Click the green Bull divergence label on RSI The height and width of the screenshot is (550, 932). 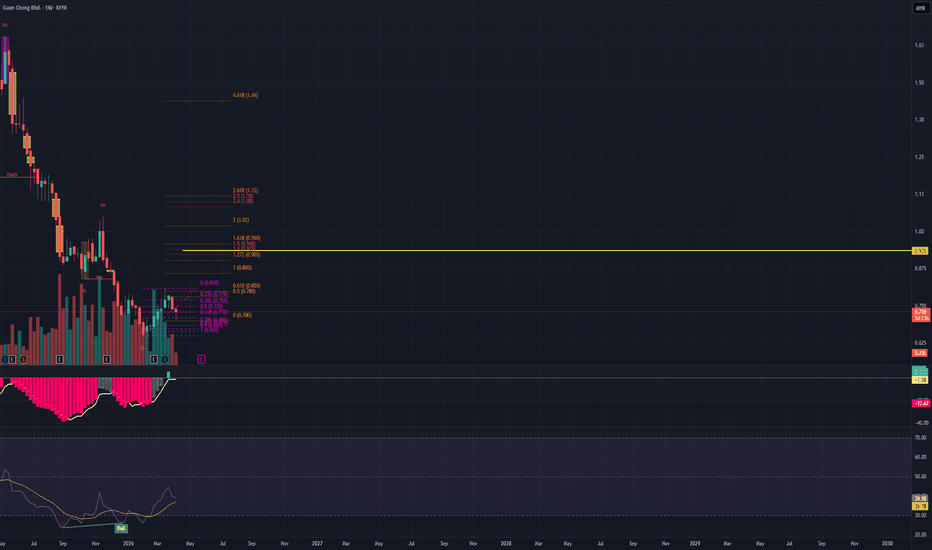pos(121,528)
